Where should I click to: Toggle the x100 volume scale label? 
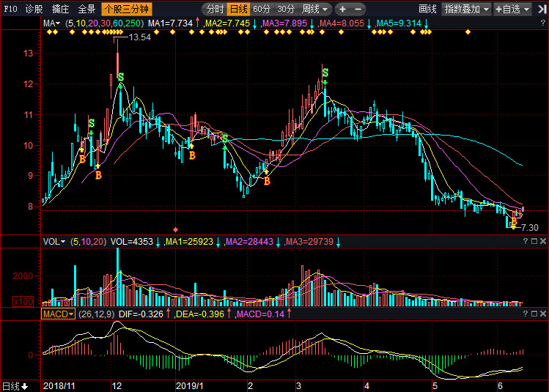tap(23, 301)
